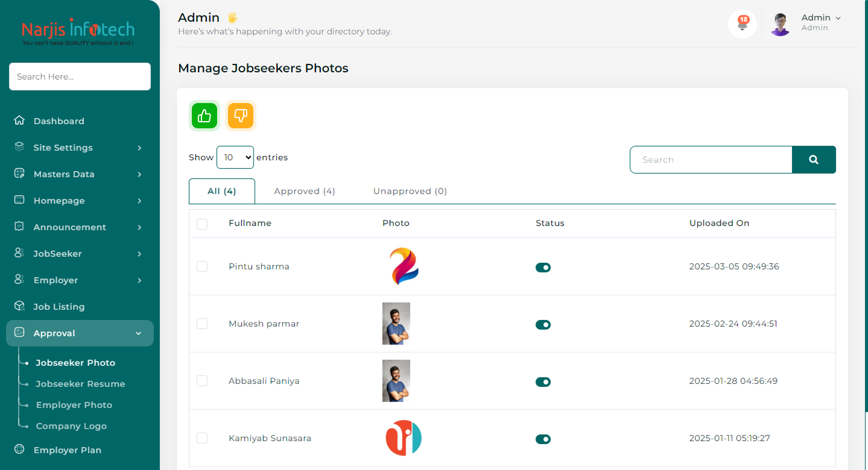The width and height of the screenshot is (868, 470).
Task: Open the notification bell with 18 badge
Action: point(743,25)
